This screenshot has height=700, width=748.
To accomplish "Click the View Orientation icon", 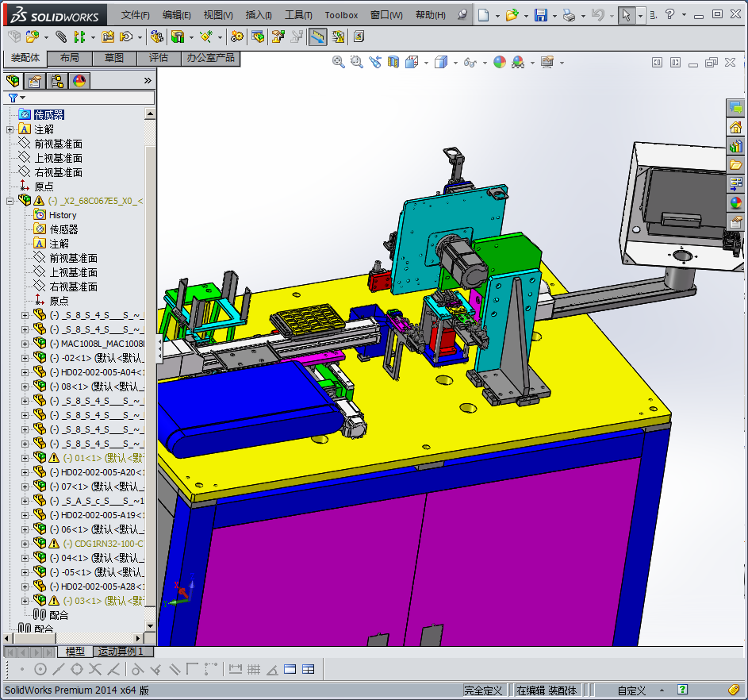I will point(412,62).
